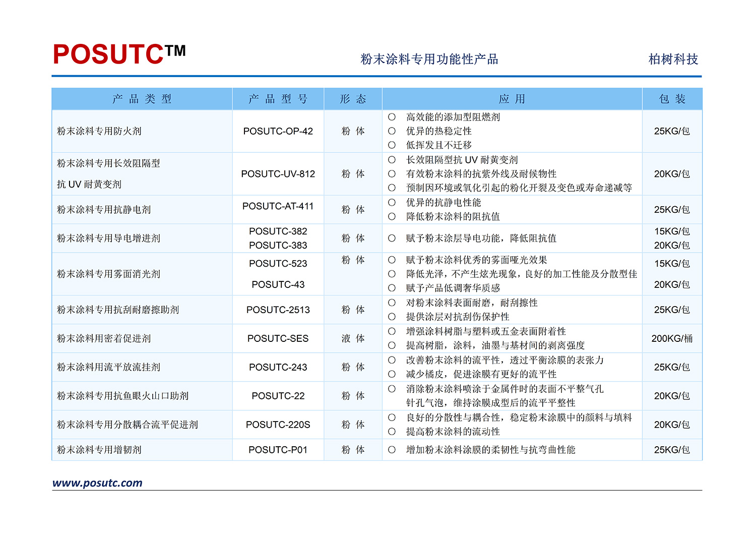Click the 形态 column header
Image resolution: width=756 pixels, height=535 pixels.
pos(353,99)
